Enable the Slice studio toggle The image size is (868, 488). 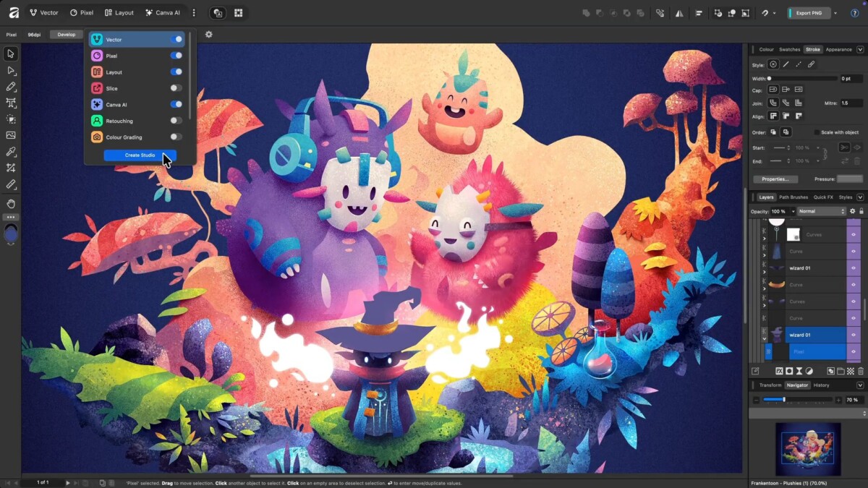(176, 88)
